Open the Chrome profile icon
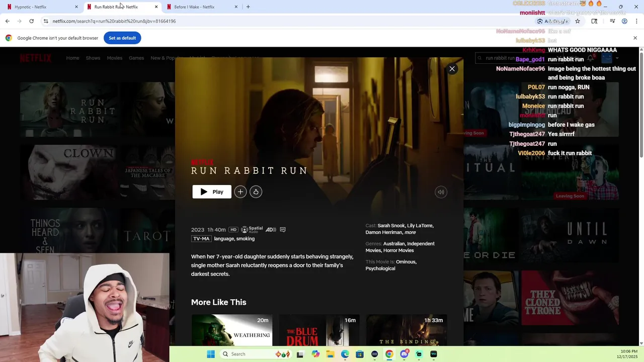The image size is (644, 362). click(x=624, y=21)
